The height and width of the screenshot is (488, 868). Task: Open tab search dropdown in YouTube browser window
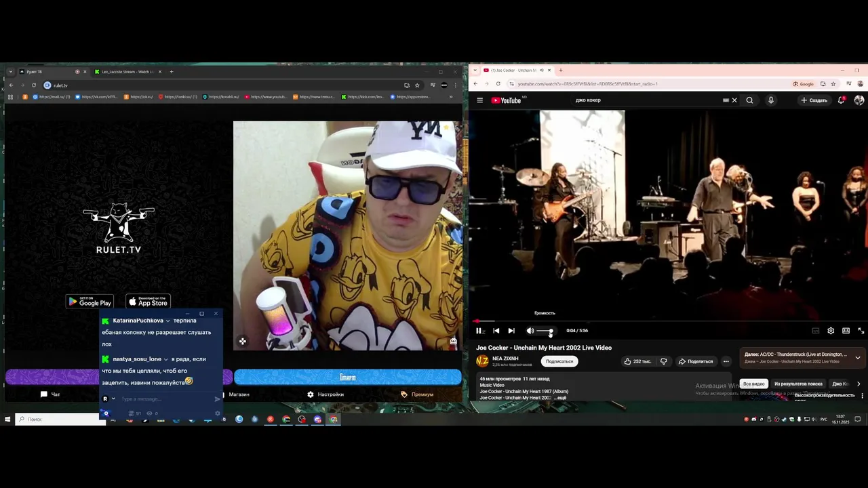[475, 70]
